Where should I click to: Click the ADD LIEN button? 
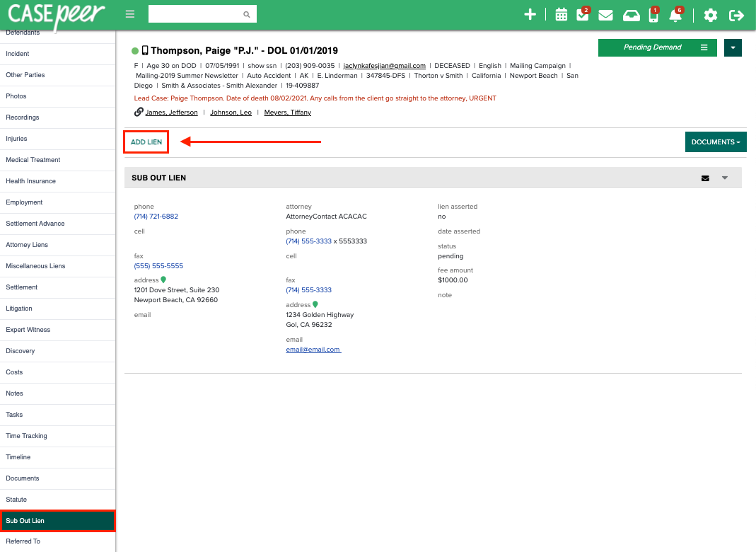click(x=146, y=142)
